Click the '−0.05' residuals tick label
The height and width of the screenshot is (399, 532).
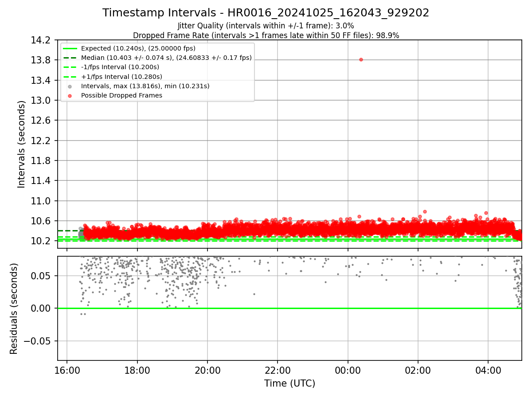(x=38, y=341)
